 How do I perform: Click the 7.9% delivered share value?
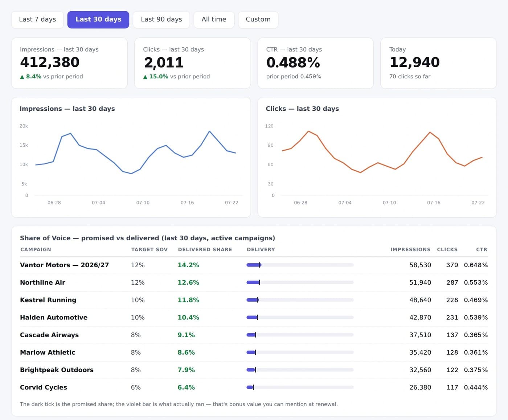tap(186, 370)
